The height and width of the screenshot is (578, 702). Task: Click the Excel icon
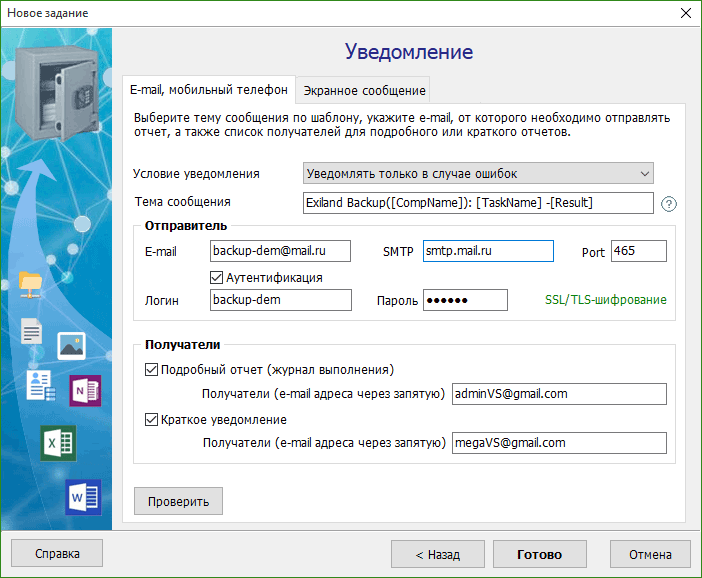point(58,443)
